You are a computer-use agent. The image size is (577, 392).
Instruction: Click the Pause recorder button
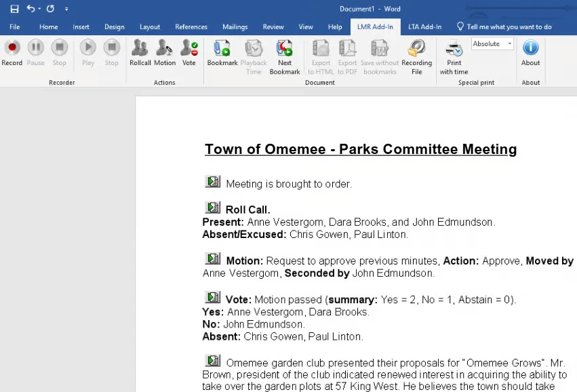[x=36, y=53]
